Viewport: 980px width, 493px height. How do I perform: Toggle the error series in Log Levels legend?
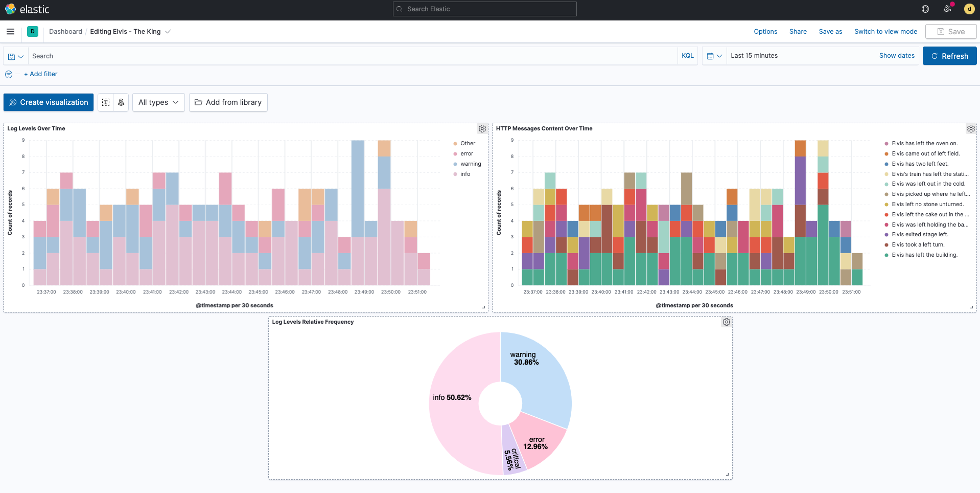tap(466, 153)
